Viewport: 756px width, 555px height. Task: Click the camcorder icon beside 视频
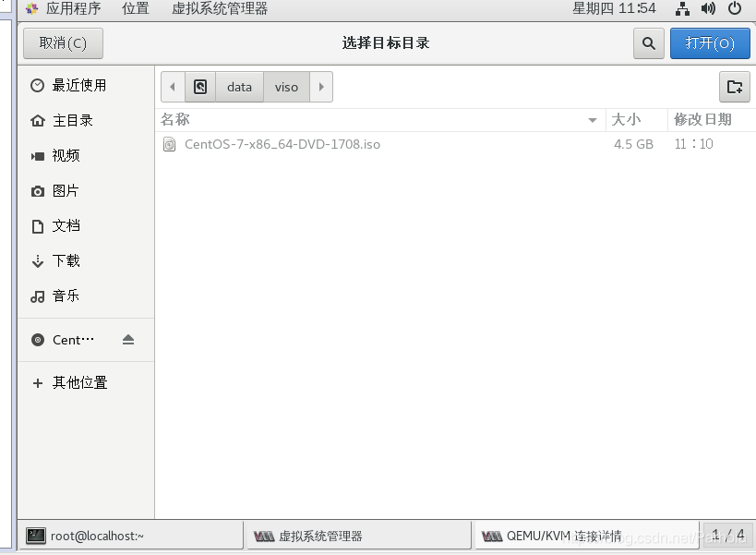point(38,156)
